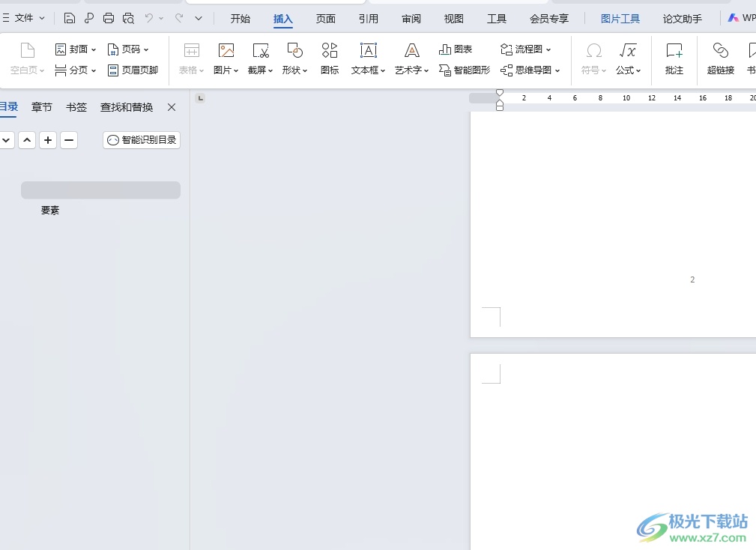Expand the quick access toolbar customize arrow

pos(198,18)
